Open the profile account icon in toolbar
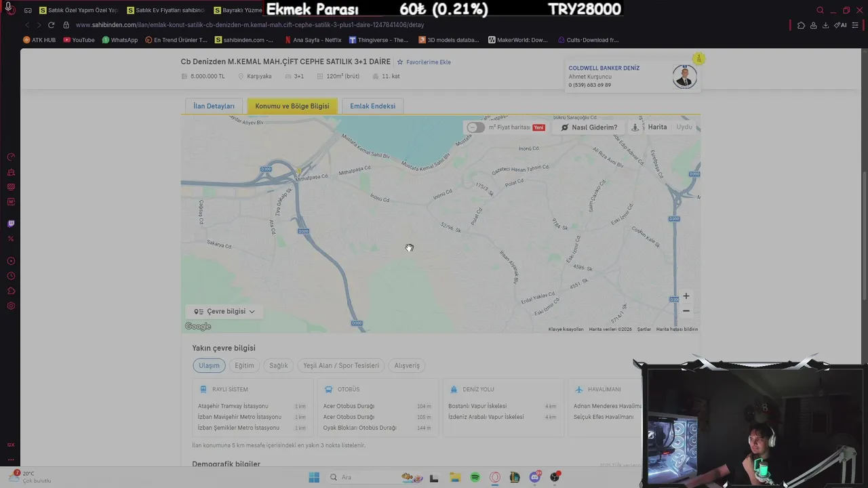This screenshot has height=488, width=868. (x=813, y=25)
